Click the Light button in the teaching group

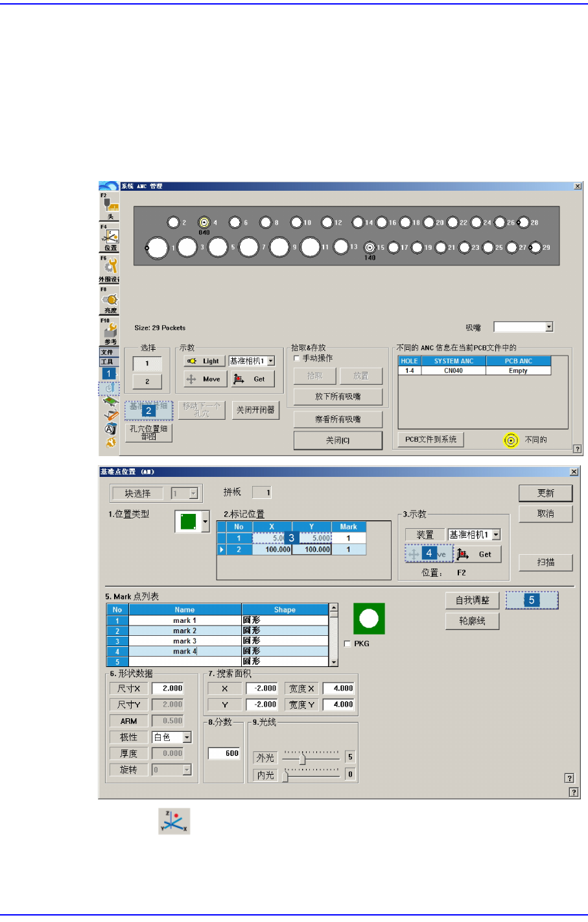tap(204, 361)
